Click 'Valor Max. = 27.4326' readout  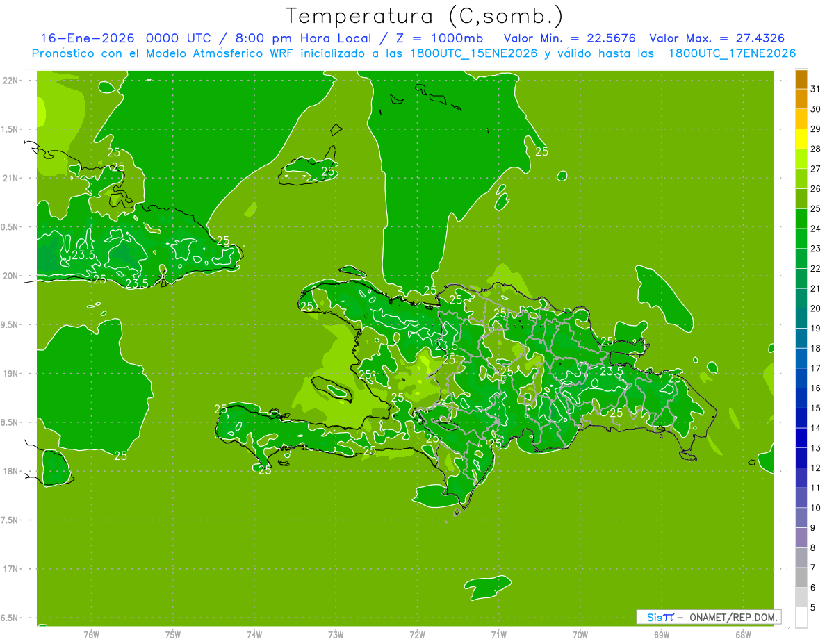(x=717, y=38)
